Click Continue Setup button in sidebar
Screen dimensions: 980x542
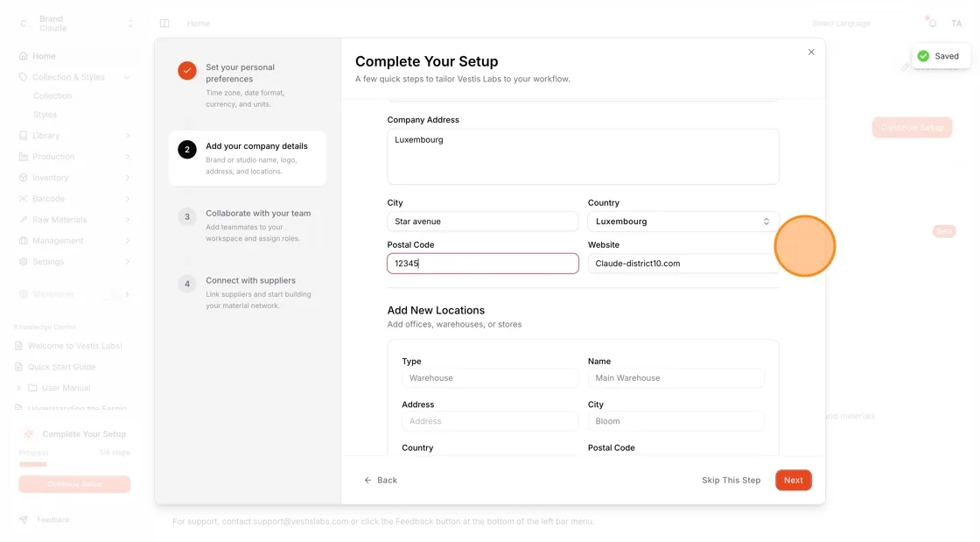tap(74, 484)
